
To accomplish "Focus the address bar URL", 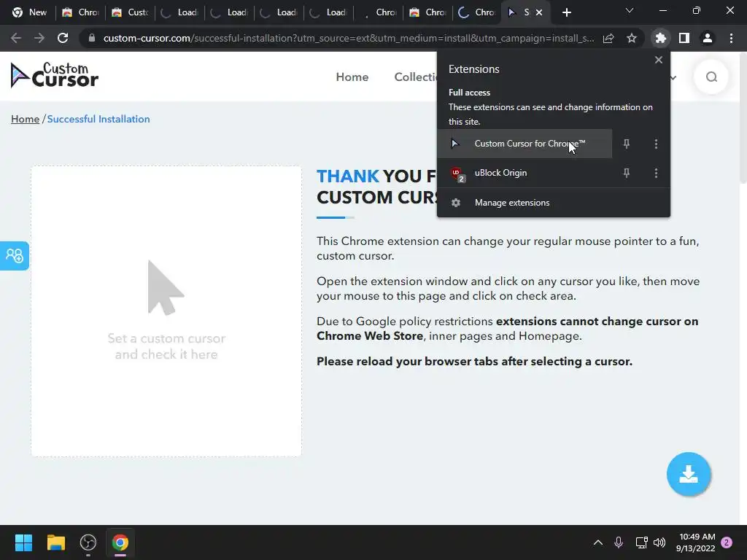I will (348, 38).
